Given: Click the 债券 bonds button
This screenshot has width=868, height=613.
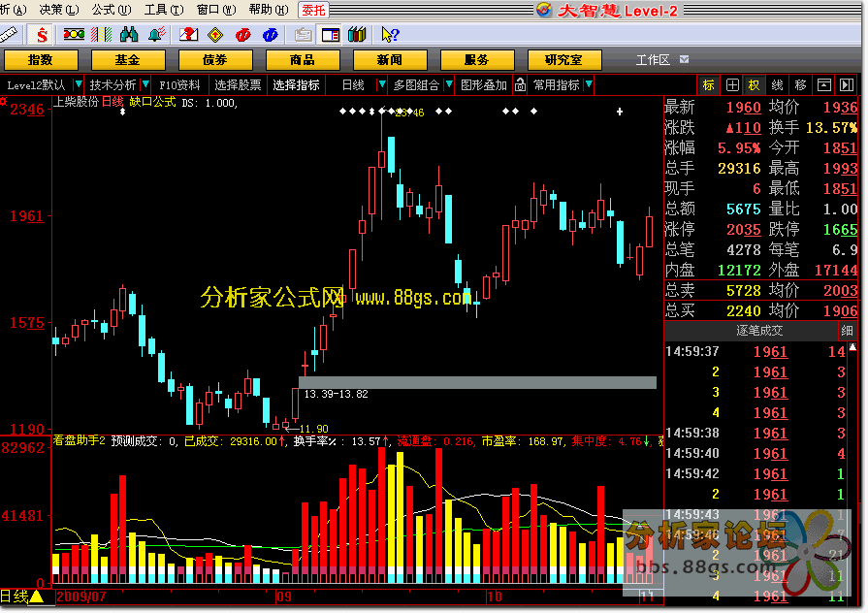Looking at the screenshot, I should click(214, 60).
